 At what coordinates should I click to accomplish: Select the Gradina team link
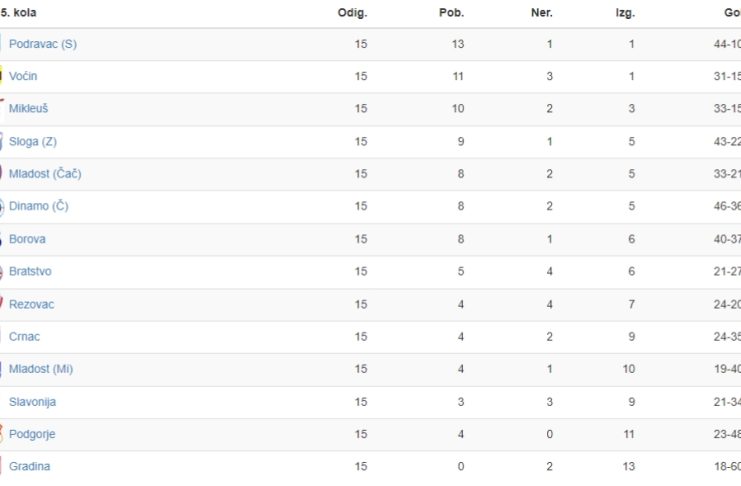point(29,466)
